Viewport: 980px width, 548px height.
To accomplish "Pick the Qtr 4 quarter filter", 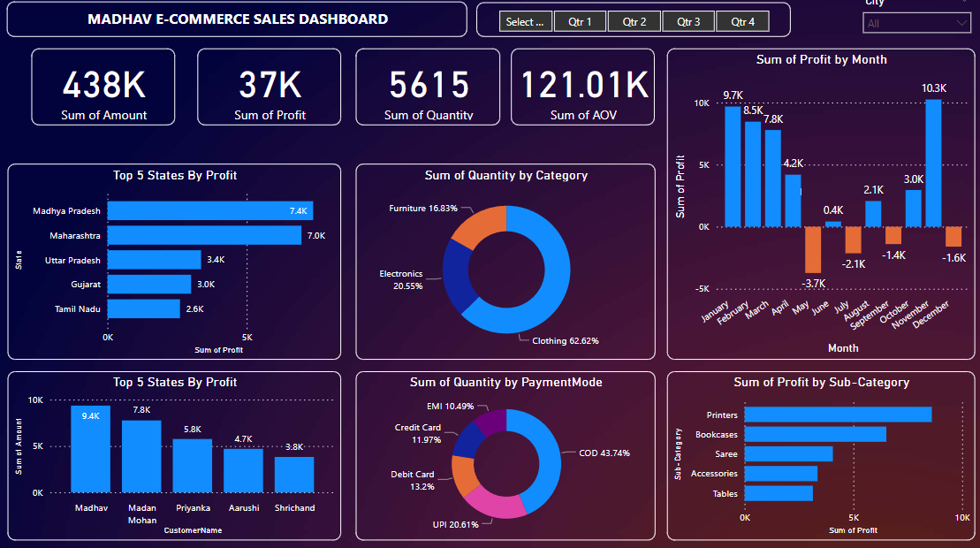I will [742, 22].
